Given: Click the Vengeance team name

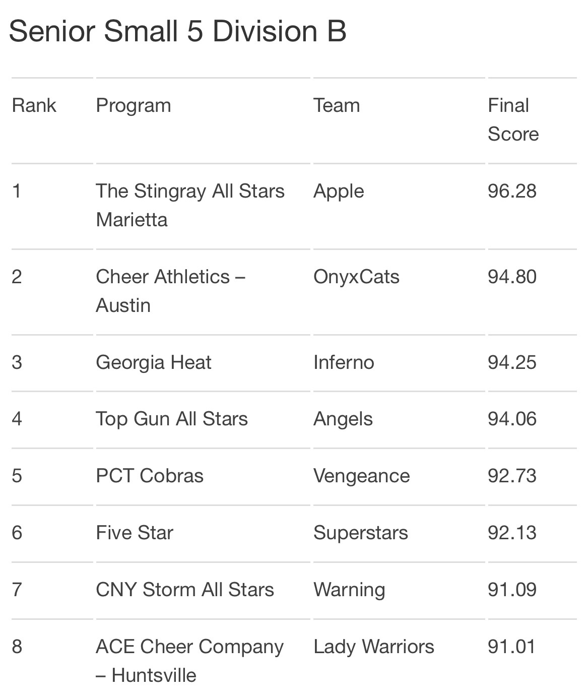Looking at the screenshot, I should (x=362, y=476).
